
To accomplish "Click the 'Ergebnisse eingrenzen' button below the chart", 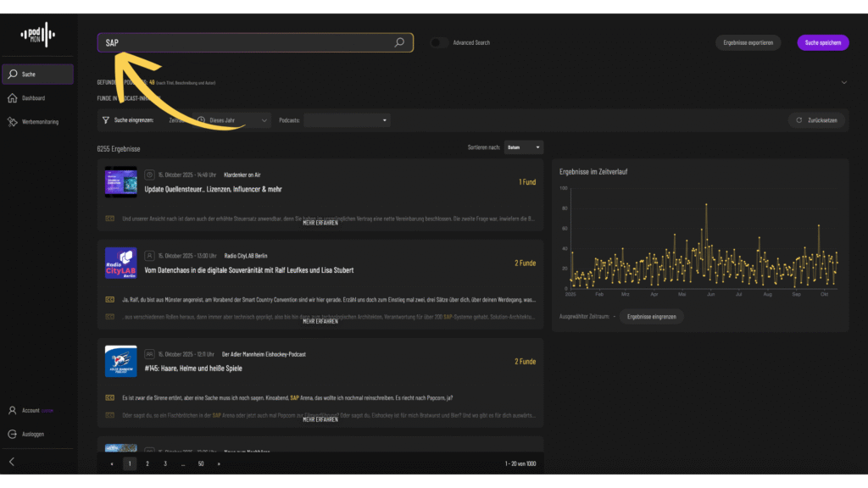I will (651, 316).
